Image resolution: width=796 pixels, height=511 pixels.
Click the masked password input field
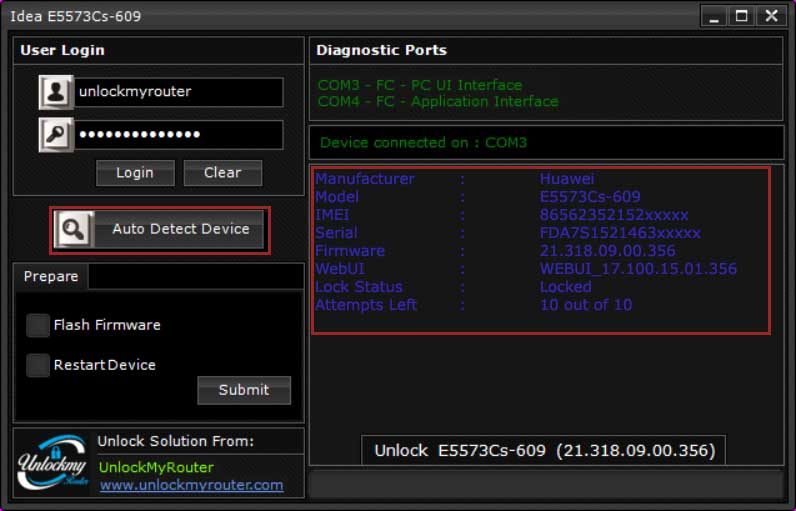pos(179,134)
